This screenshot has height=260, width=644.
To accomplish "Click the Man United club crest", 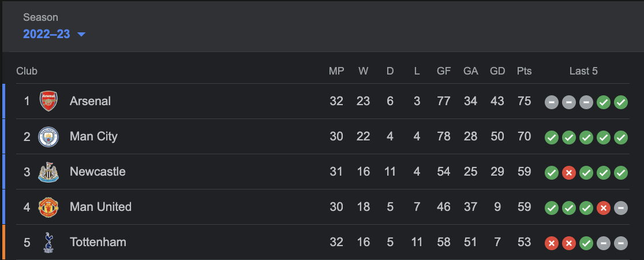I will pyautogui.click(x=48, y=207).
